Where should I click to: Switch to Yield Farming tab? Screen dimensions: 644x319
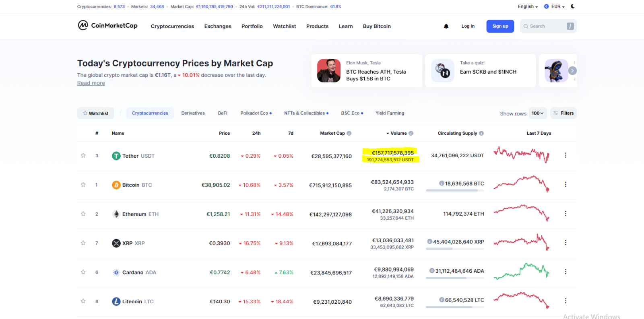(390, 113)
